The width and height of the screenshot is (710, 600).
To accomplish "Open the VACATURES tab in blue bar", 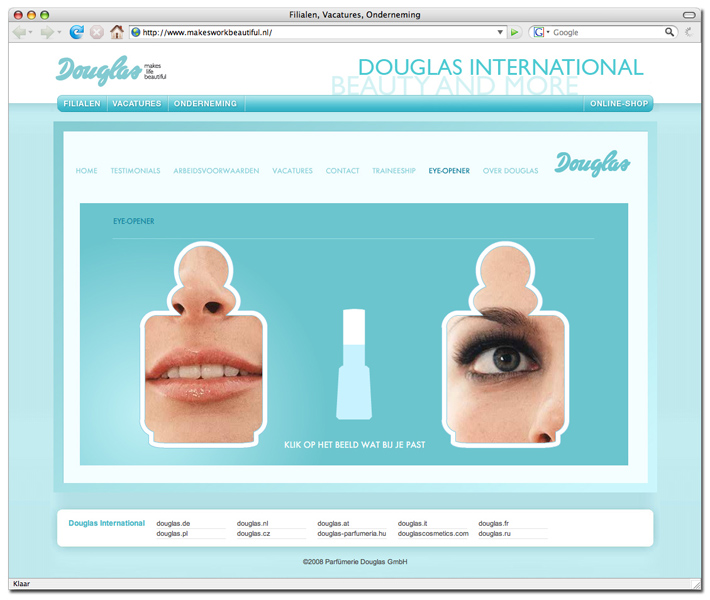I will point(137,104).
